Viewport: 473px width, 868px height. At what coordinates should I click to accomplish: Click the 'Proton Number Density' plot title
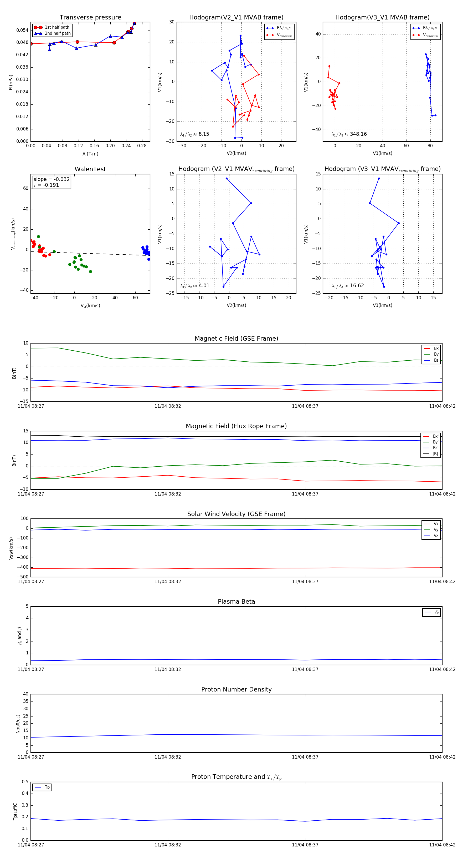(x=236, y=689)
